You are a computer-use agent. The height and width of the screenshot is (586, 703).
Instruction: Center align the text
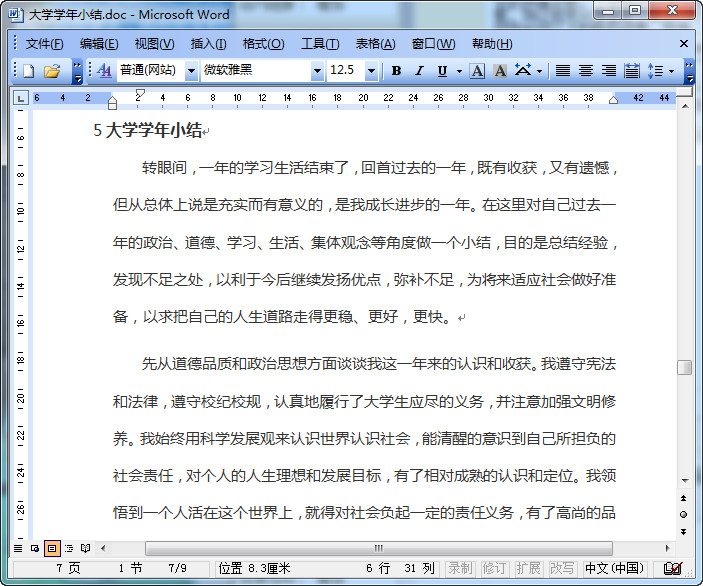586,70
